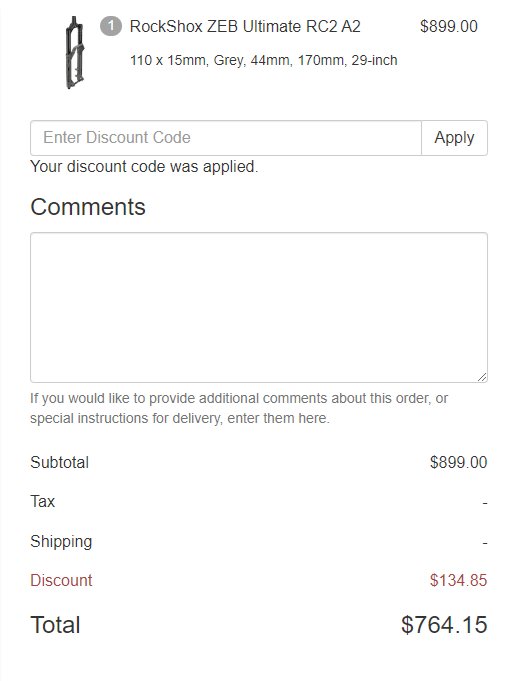Click the quantity badge showing 1

point(111,26)
